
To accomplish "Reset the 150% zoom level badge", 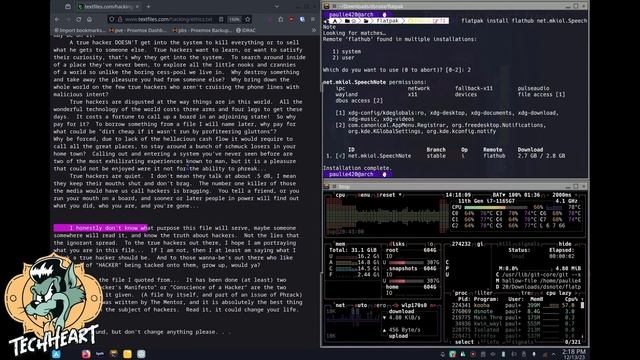I will [x=234, y=19].
